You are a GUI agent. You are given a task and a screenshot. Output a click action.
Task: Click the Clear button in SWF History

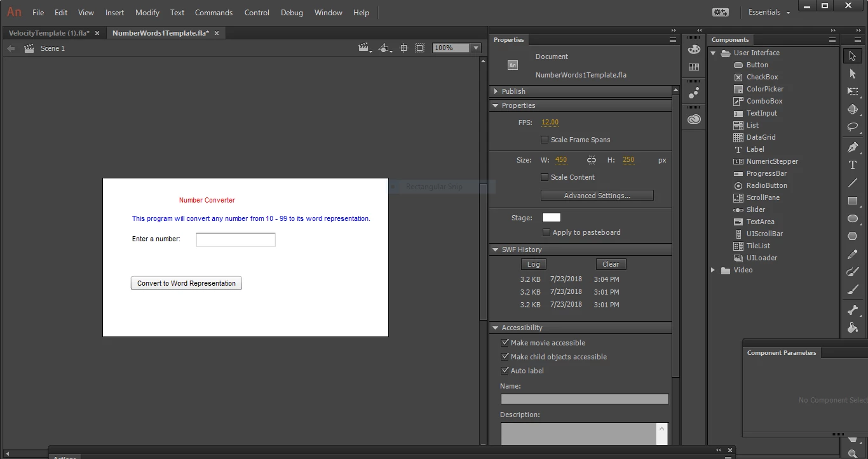(x=611, y=264)
